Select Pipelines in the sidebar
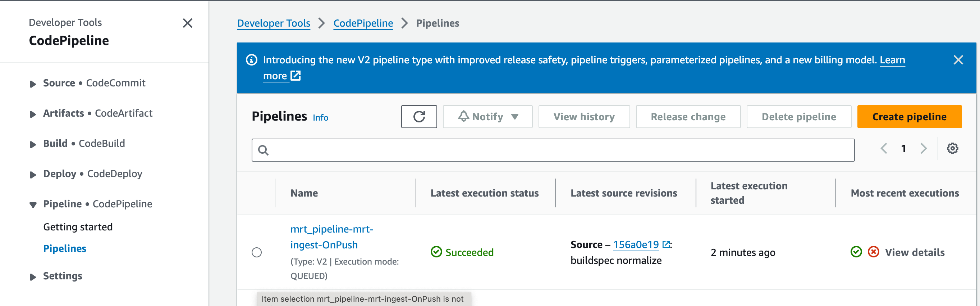This screenshot has height=306, width=980. pyautogui.click(x=65, y=248)
